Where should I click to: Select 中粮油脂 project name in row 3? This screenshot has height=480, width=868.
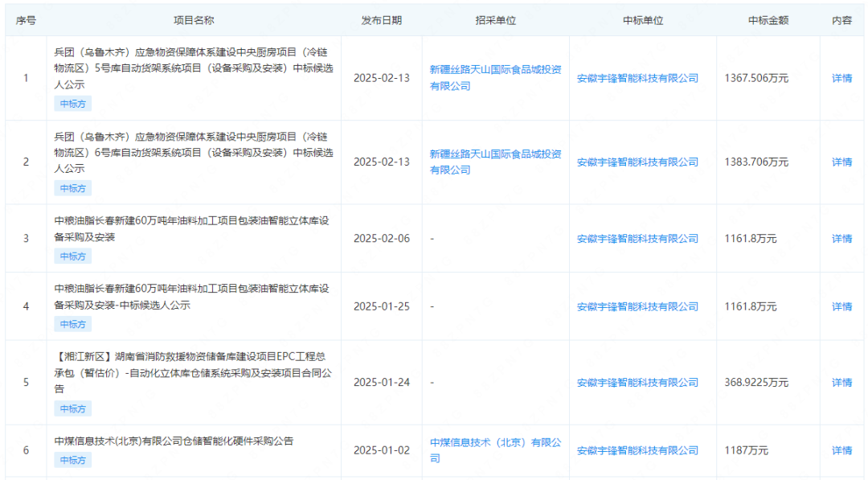coord(191,228)
